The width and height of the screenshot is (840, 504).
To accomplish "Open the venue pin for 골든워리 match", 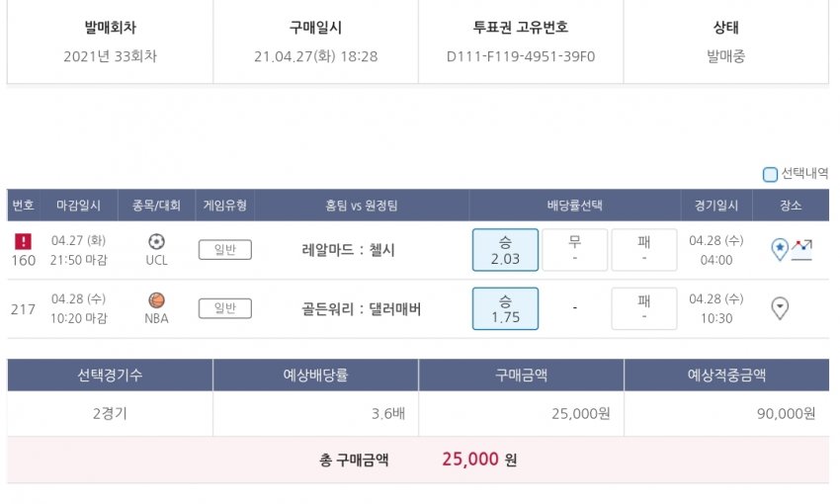I will [780, 309].
